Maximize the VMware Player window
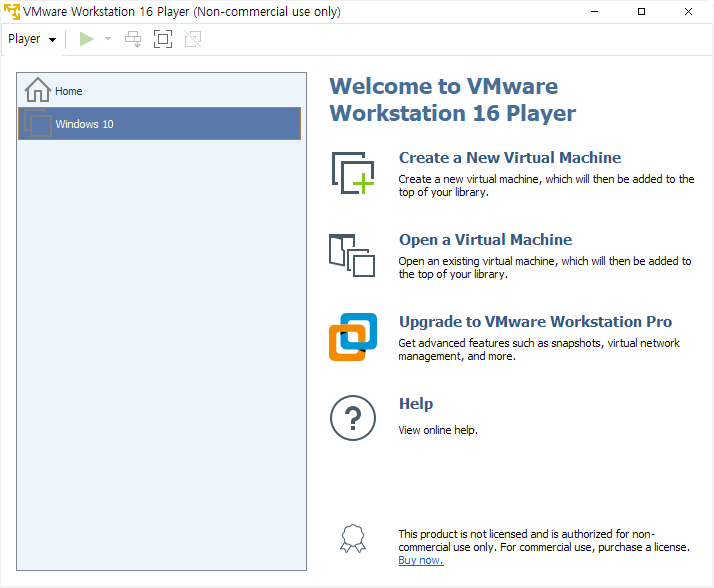The width and height of the screenshot is (714, 588). coord(641,11)
